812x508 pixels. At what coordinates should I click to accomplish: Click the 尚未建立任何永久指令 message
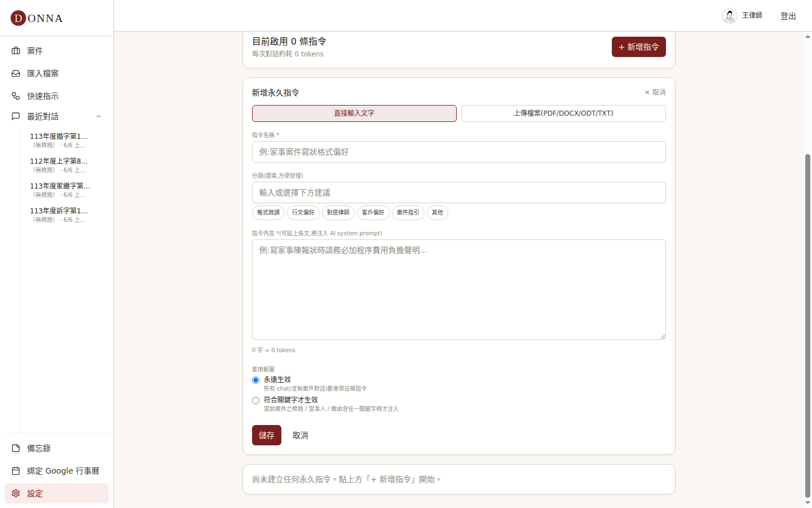[347, 479]
